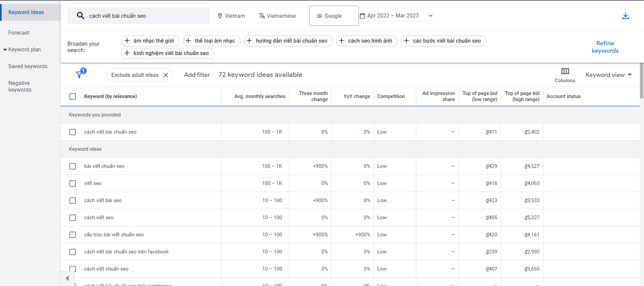The image size is (644, 286).
Task: Check the 'cách viết bài chuẩn seo' row
Action: 72,132
